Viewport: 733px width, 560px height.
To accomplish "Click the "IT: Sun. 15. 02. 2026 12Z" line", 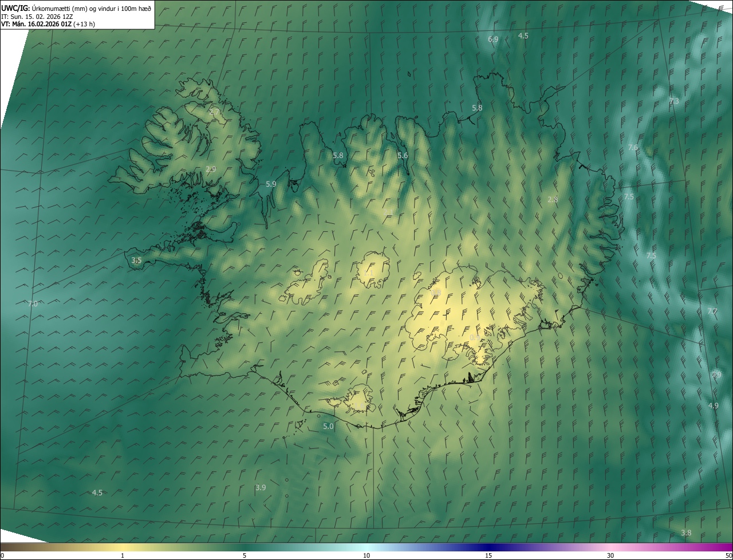I will tap(37, 17).
